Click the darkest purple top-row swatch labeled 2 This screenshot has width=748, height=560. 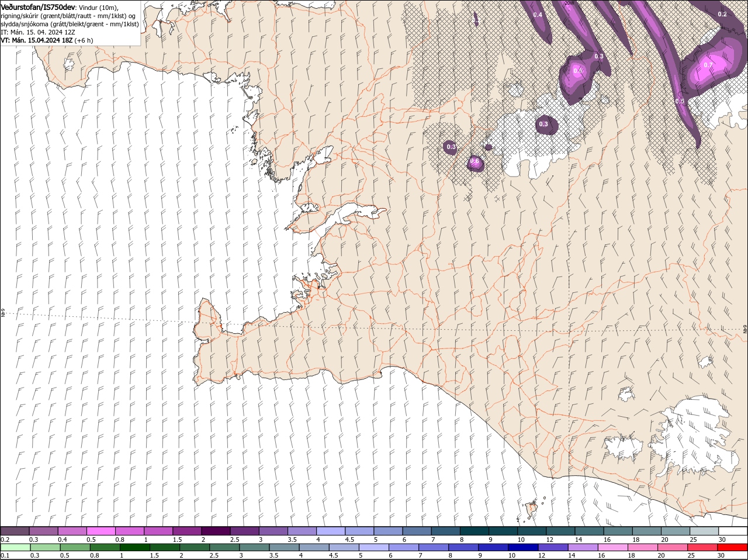pyautogui.click(x=216, y=531)
